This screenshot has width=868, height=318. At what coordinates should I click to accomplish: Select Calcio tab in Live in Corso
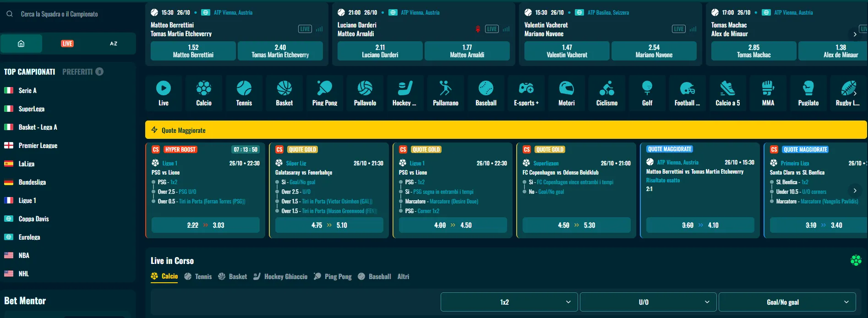pos(164,276)
